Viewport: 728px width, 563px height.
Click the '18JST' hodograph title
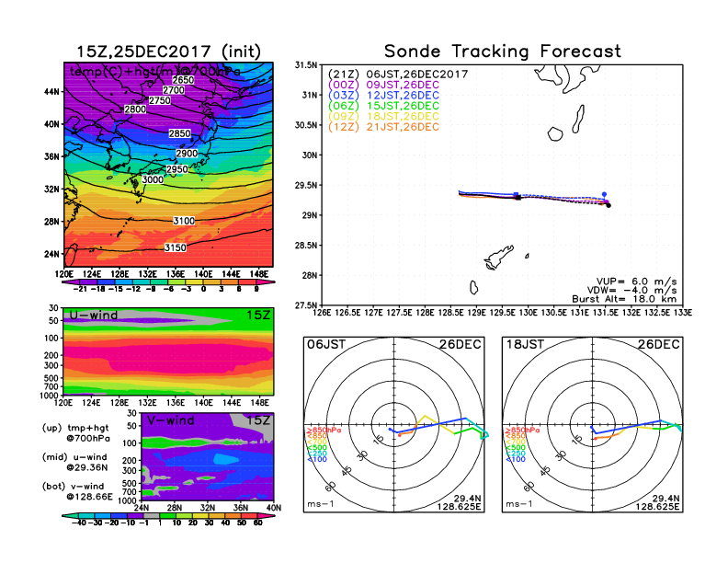(525, 344)
